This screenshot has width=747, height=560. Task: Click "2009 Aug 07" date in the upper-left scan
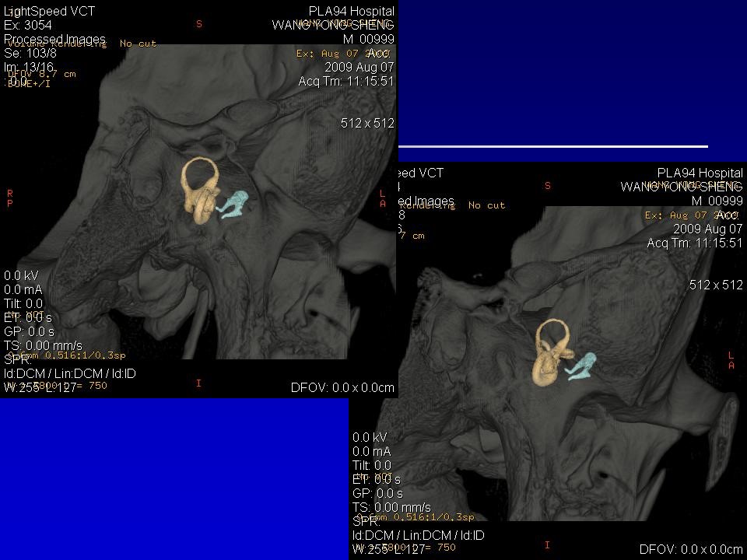(359, 67)
